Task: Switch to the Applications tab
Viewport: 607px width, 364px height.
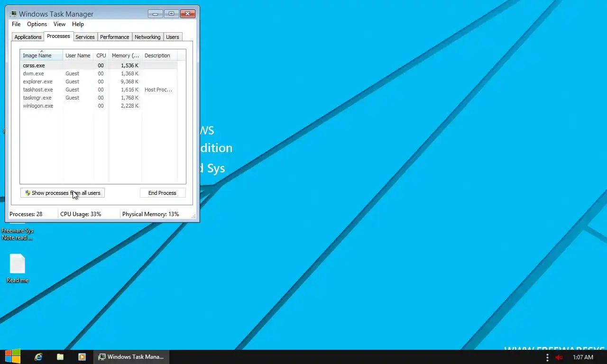Action: tap(28, 37)
